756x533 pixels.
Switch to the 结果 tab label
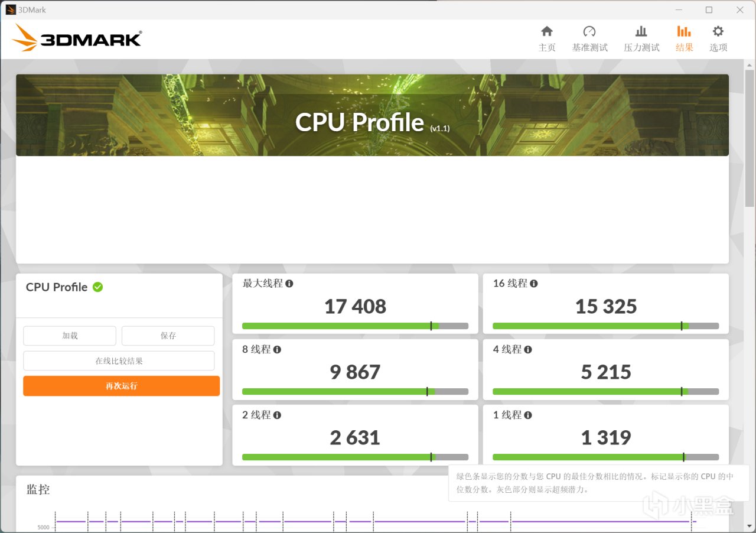click(685, 47)
